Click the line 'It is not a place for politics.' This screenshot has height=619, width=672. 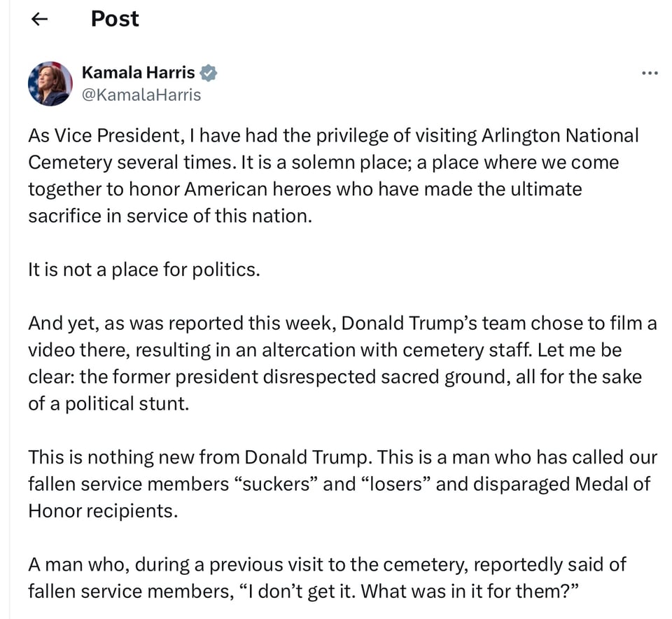click(x=143, y=270)
